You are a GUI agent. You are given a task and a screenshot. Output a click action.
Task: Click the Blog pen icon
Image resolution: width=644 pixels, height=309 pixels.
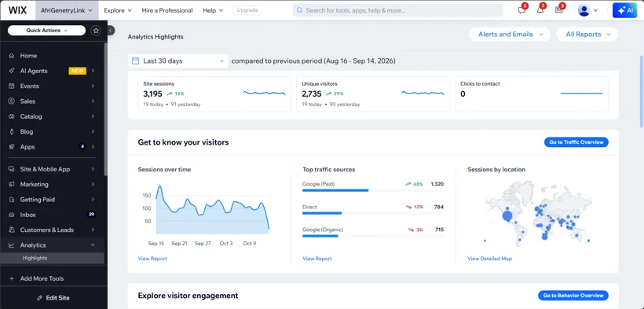point(12,131)
